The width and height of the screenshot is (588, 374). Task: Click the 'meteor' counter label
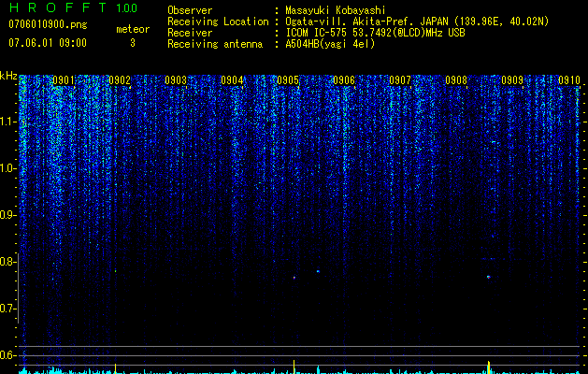133,29
